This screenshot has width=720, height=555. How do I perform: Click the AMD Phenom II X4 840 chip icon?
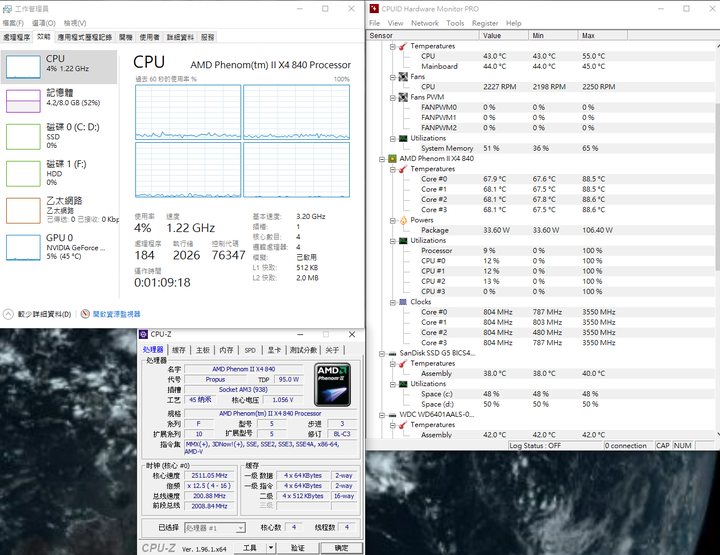[392, 159]
